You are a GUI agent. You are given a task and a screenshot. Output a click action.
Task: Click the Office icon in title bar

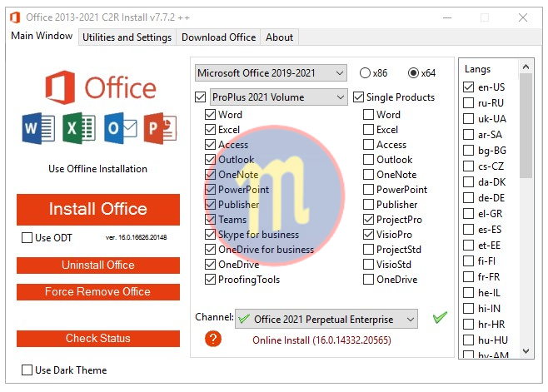click(x=15, y=17)
